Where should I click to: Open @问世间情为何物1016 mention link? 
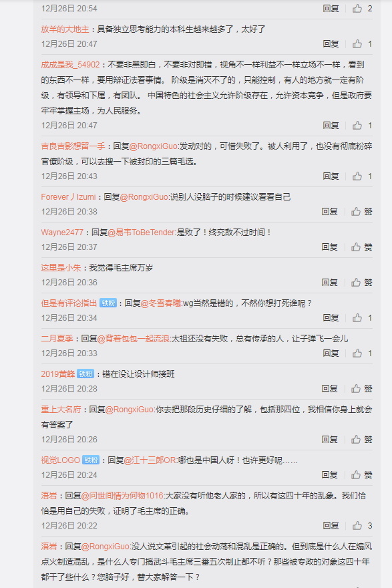(122, 496)
